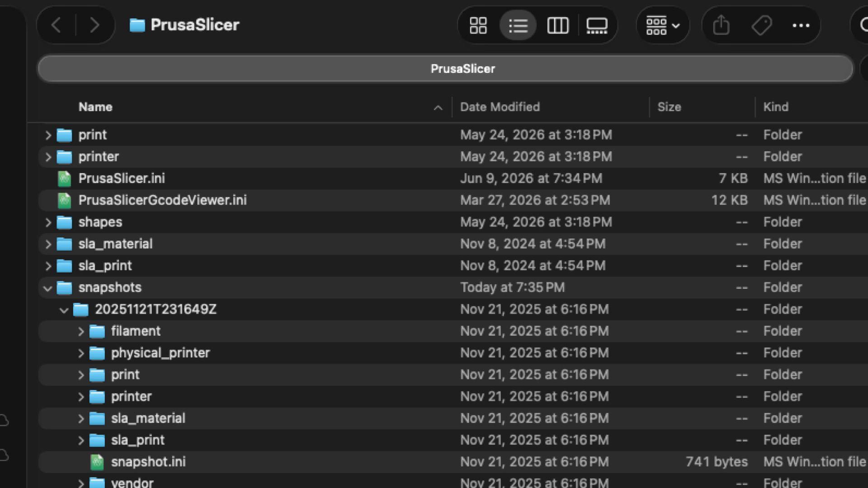
Task: Click the 12 KB size value
Action: [730, 200]
